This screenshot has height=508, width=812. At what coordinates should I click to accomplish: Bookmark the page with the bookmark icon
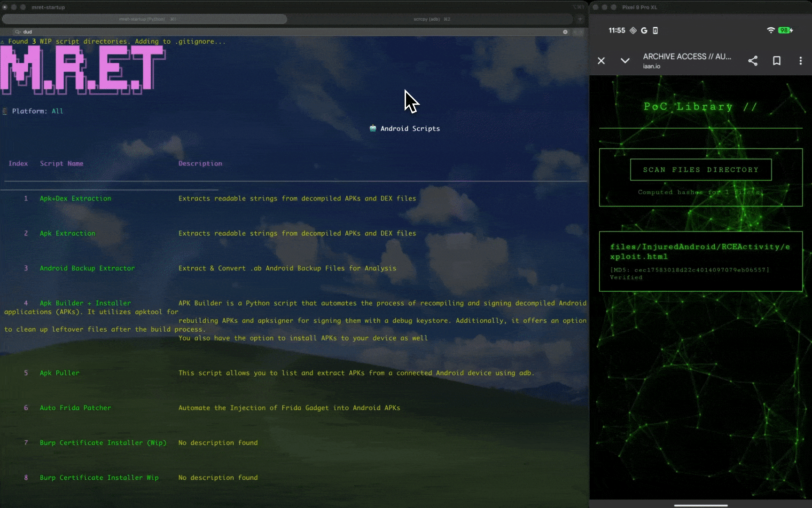(x=777, y=61)
